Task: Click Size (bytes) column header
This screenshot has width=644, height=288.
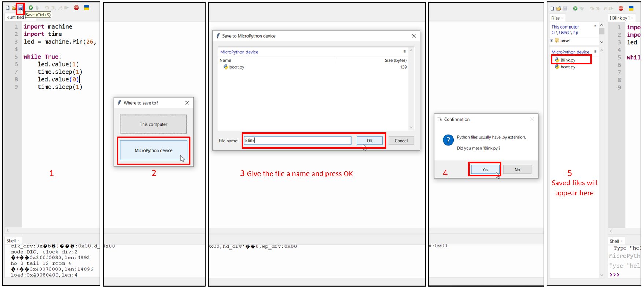Action: click(395, 60)
